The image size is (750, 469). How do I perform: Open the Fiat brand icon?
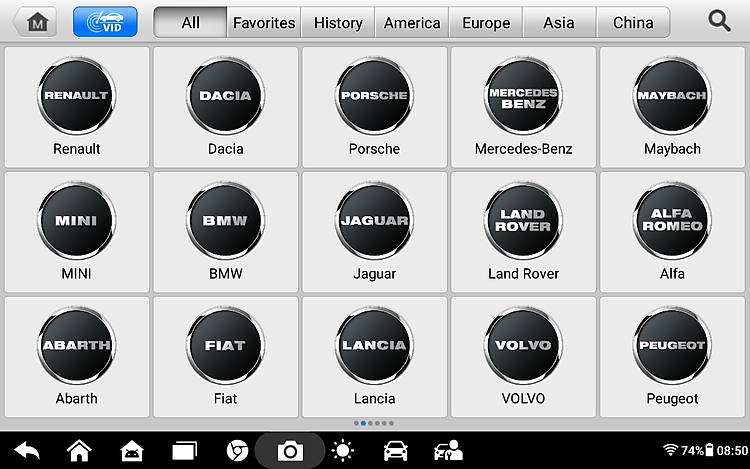pyautogui.click(x=225, y=346)
